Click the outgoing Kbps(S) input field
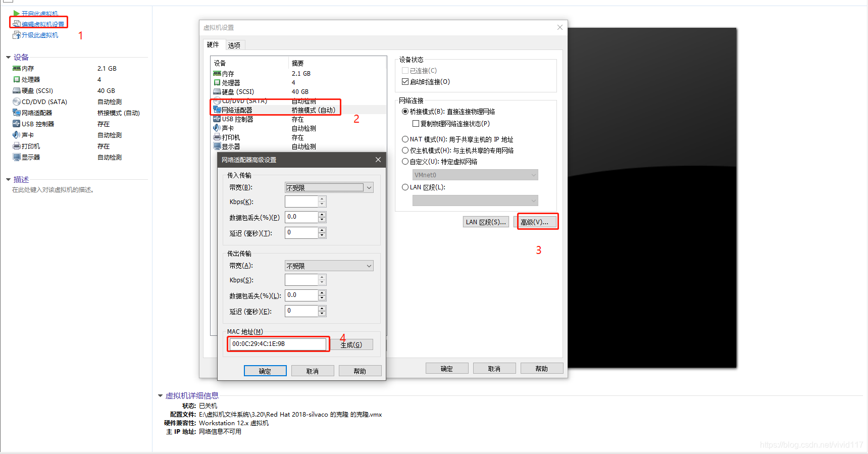Screen dimensions: 868x454 [302, 280]
